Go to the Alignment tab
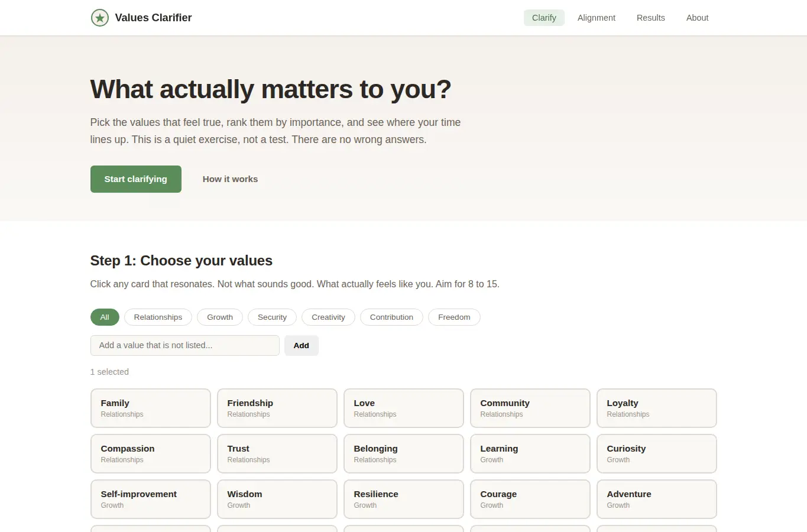The height and width of the screenshot is (532, 807). (x=597, y=18)
